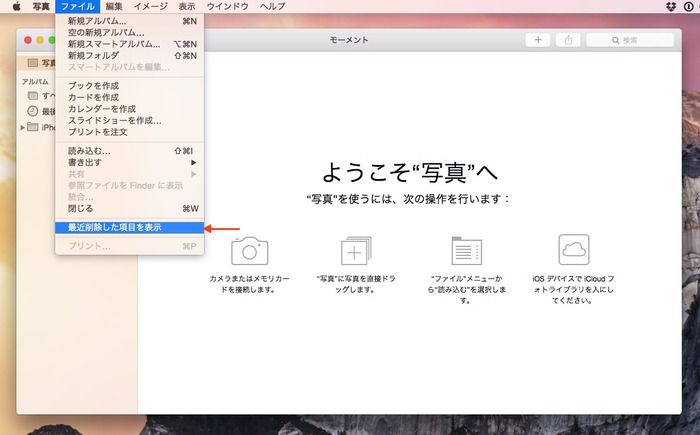Click the カメラまたはメモリカード caption text
Image resolution: width=700 pixels, height=435 pixels.
pos(249,284)
